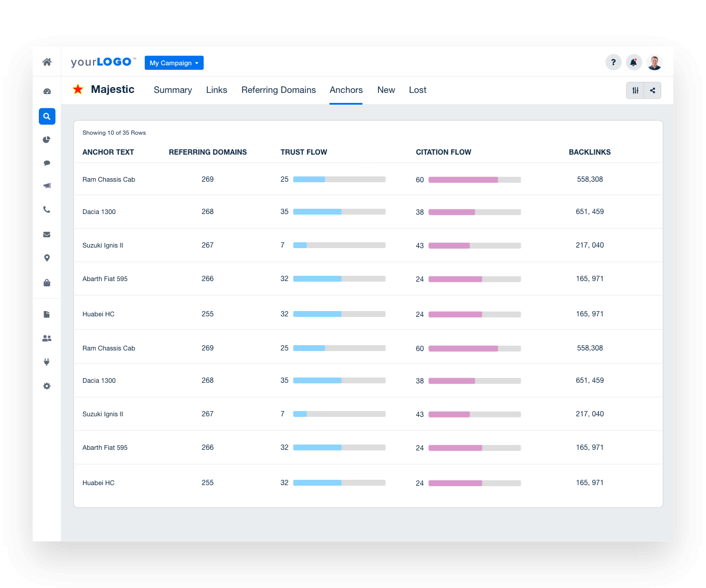Open the settings gear in the sidebar
706x588 pixels.
pyautogui.click(x=47, y=386)
